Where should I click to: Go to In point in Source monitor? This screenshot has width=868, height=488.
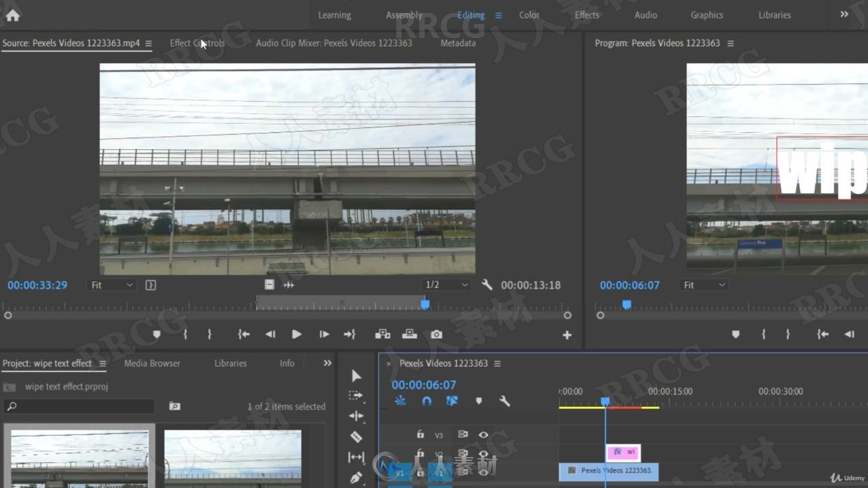pyautogui.click(x=243, y=334)
